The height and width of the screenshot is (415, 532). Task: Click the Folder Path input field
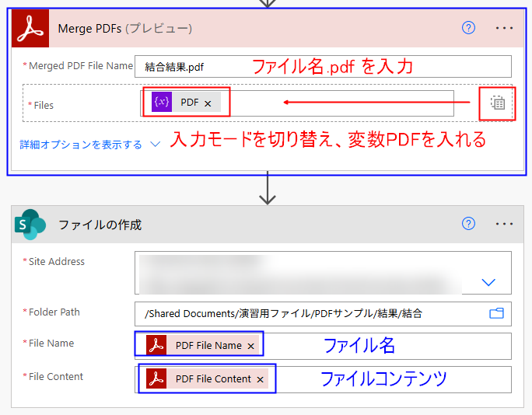coord(323,314)
